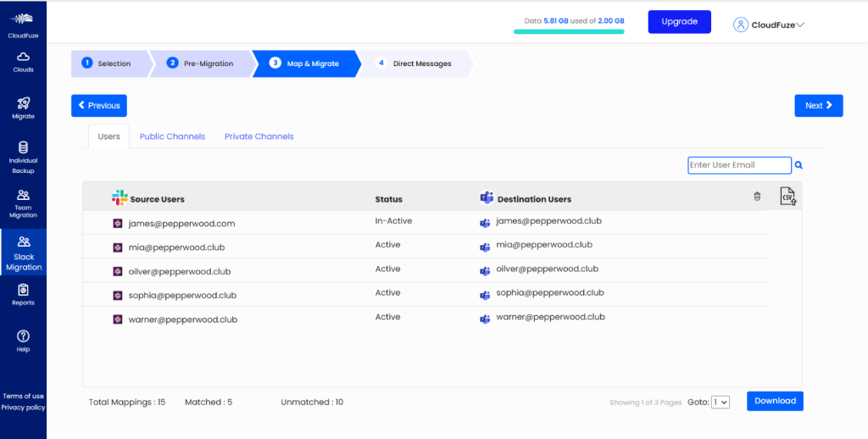This screenshot has width=868, height=439.
Task: Click the CloudFuze logo icon
Action: click(23, 19)
